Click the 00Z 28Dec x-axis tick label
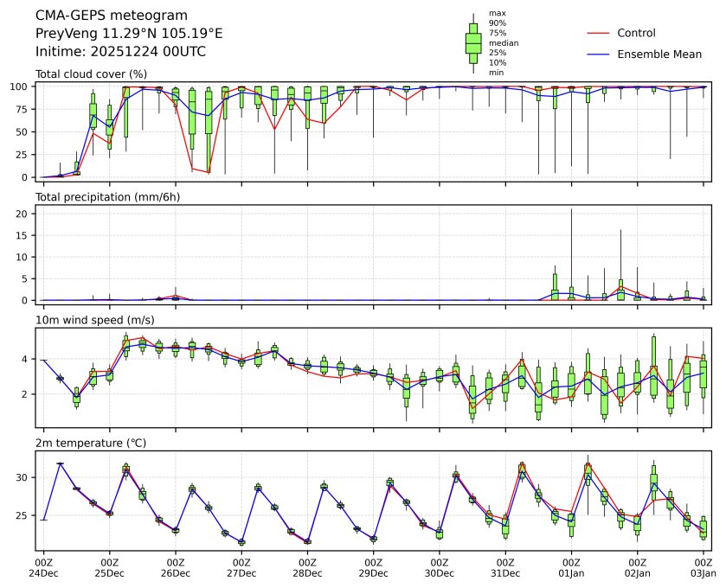The image size is (726, 588). pos(307,567)
